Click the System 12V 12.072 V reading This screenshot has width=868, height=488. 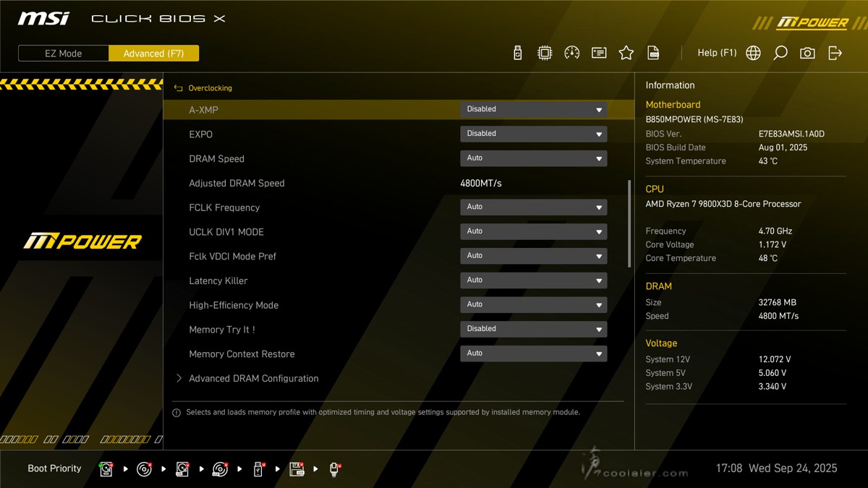775,359
